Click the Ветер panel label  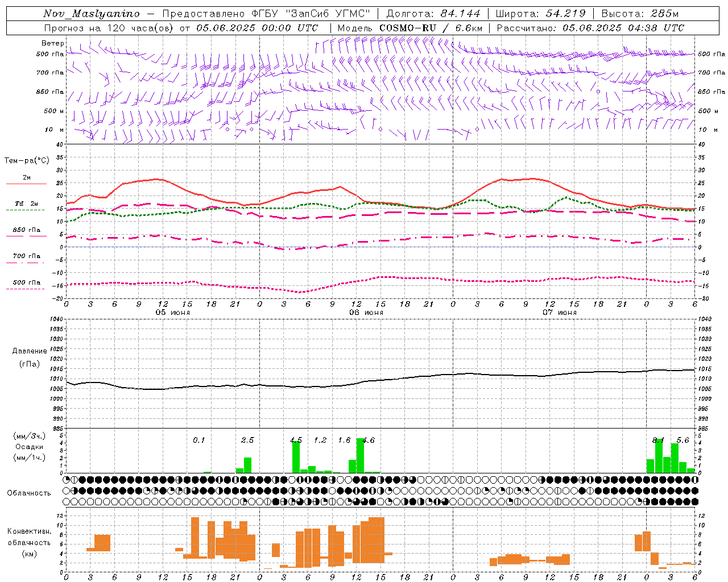[x=53, y=43]
